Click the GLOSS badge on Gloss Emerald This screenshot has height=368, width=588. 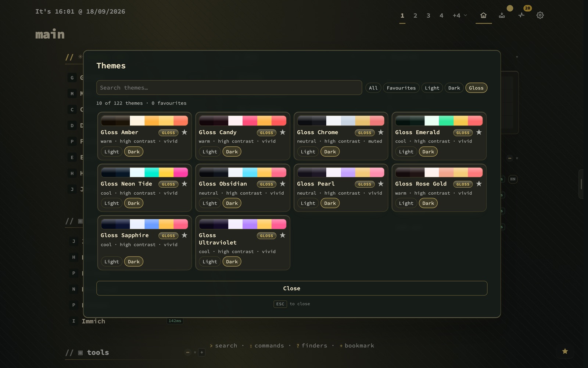pos(463,132)
